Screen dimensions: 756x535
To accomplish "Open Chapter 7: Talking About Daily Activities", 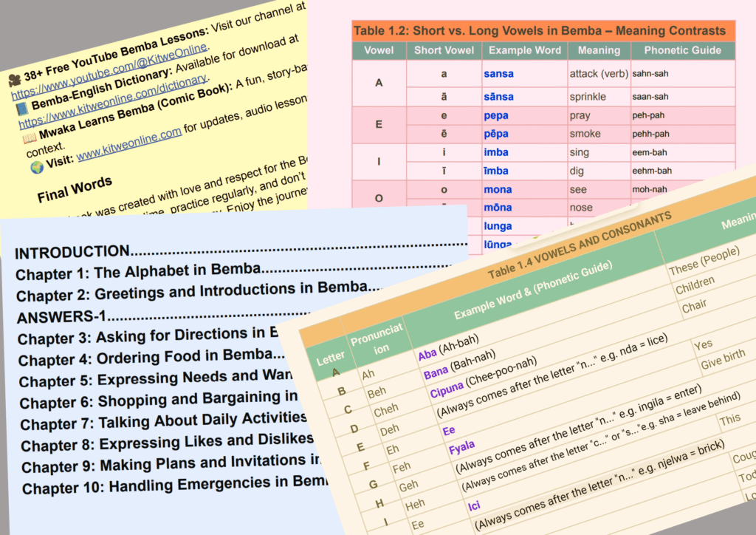I will [x=163, y=421].
